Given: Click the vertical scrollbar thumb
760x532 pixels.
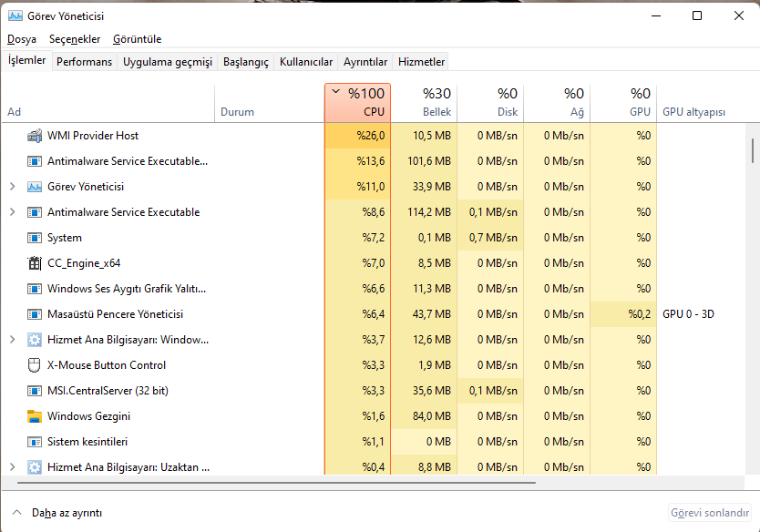Looking at the screenshot, I should point(752,150).
